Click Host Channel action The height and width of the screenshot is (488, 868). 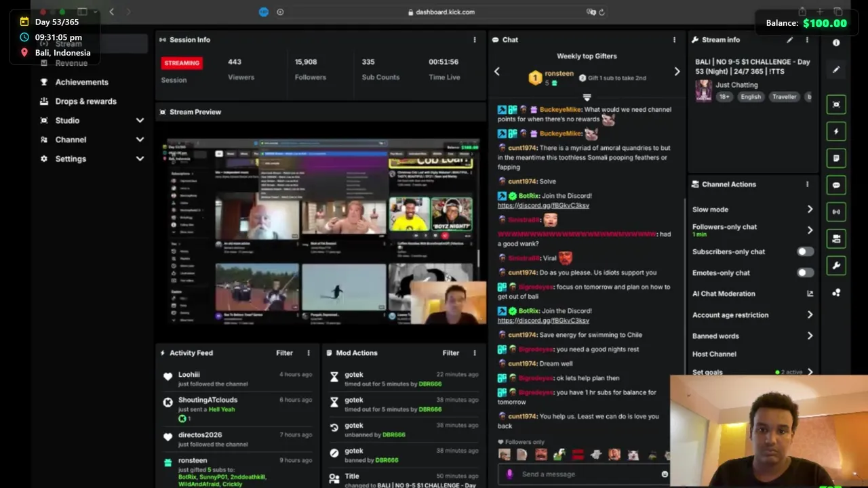714,354
